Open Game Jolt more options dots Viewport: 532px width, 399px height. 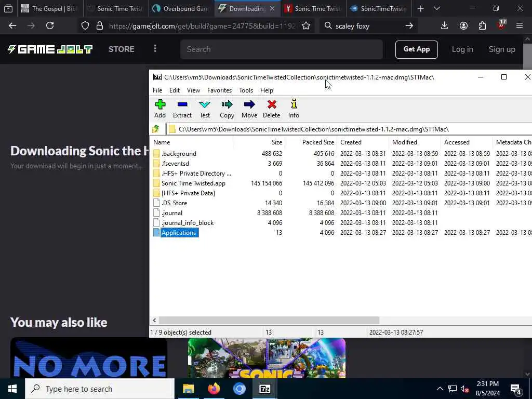155,49
